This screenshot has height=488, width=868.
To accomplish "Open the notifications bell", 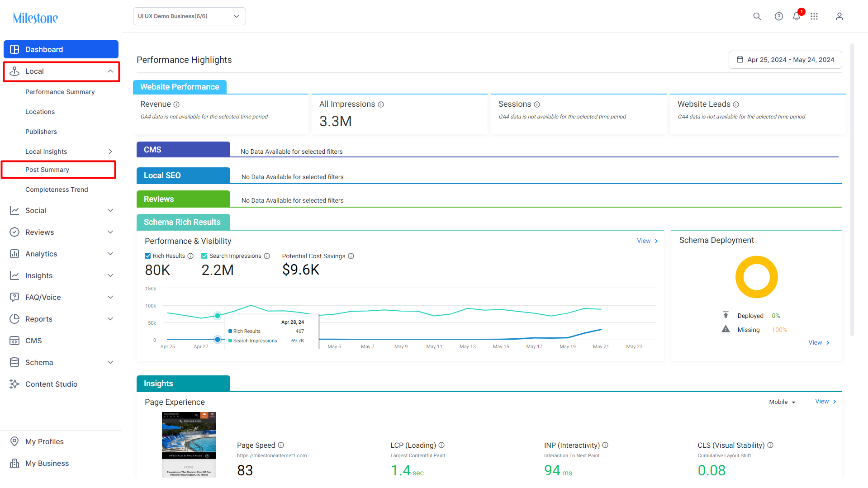I will click(x=797, y=16).
